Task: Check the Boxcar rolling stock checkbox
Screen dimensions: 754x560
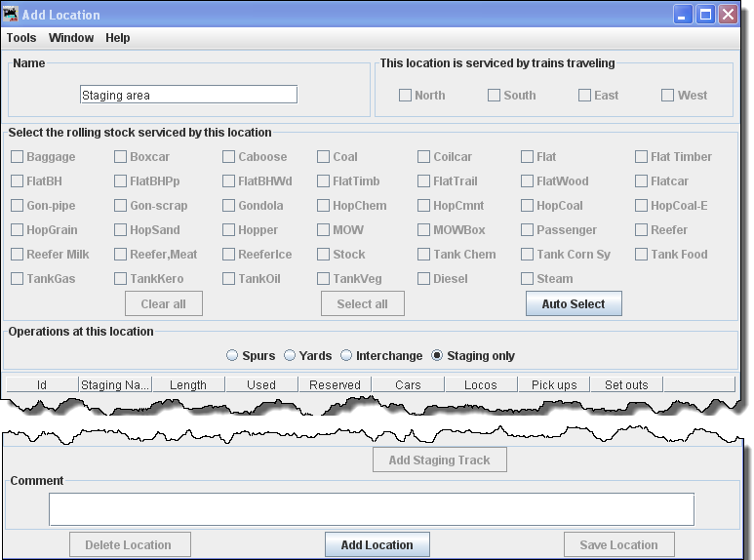Action: pyautogui.click(x=121, y=157)
